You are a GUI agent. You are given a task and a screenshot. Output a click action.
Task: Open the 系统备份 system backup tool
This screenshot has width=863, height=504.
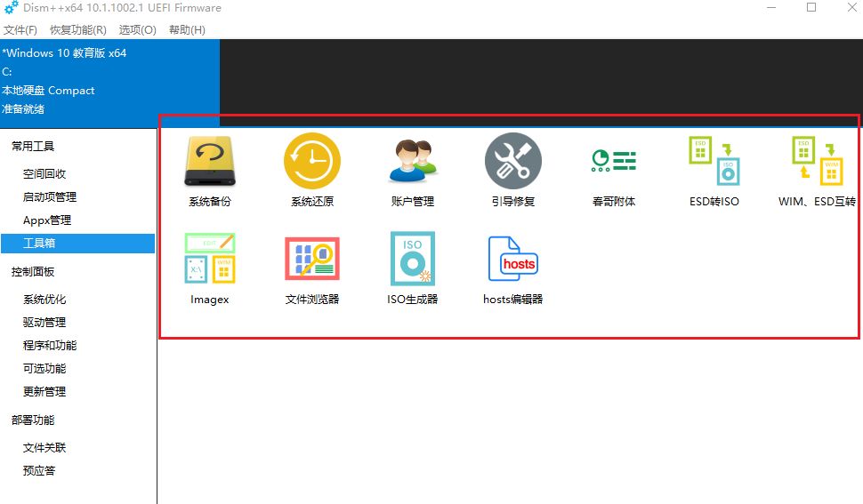tap(210, 171)
